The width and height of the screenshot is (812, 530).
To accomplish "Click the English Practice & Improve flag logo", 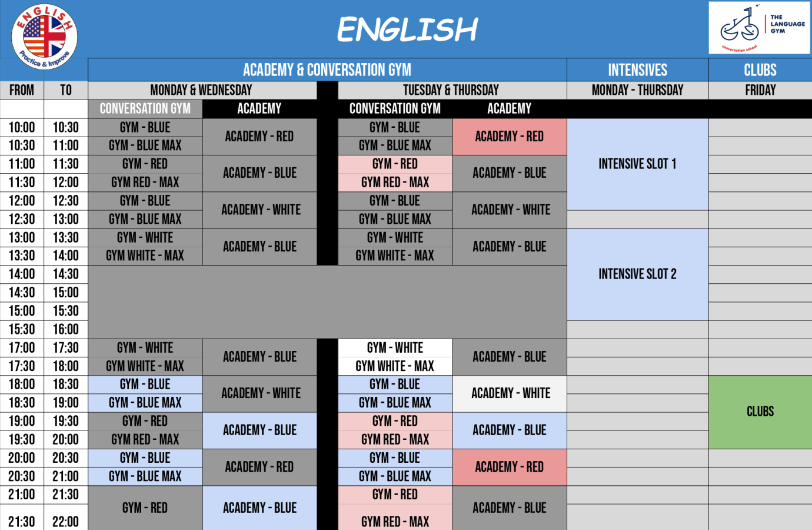I will coord(44,37).
